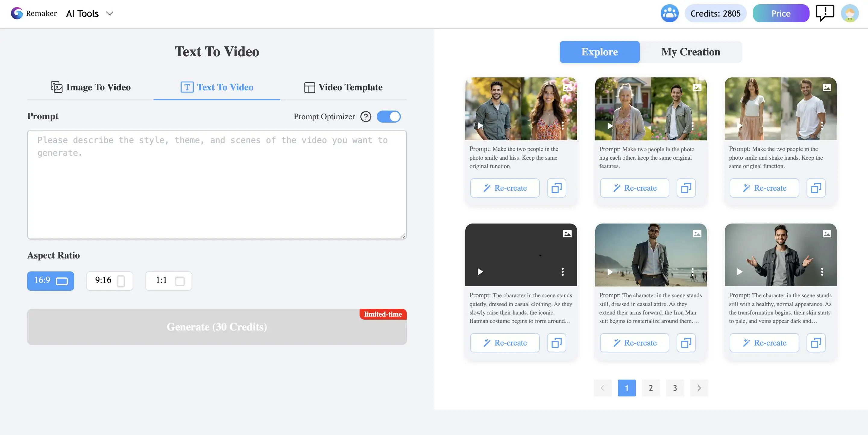Go to the next results page arrow

point(699,388)
